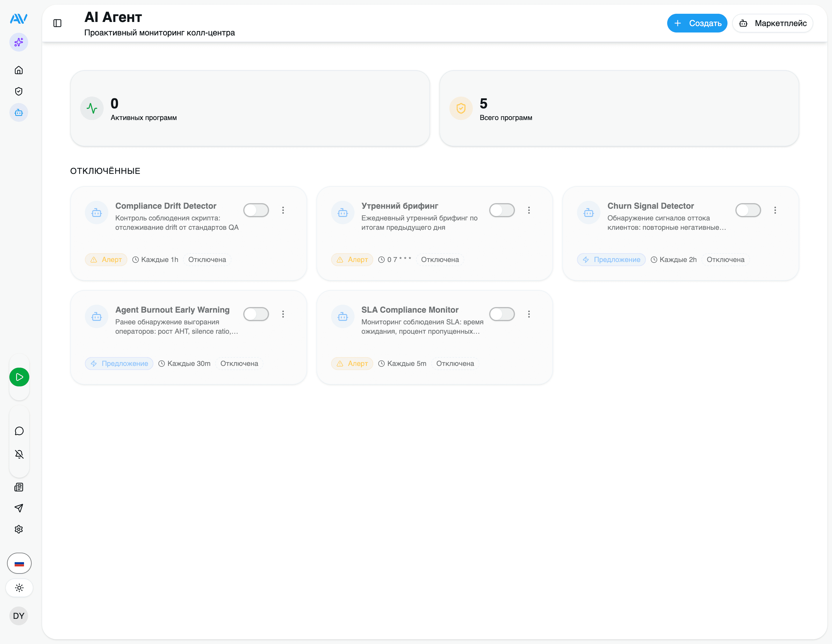Go to the Home sidebar icon
This screenshot has height=644, width=832.
point(19,70)
